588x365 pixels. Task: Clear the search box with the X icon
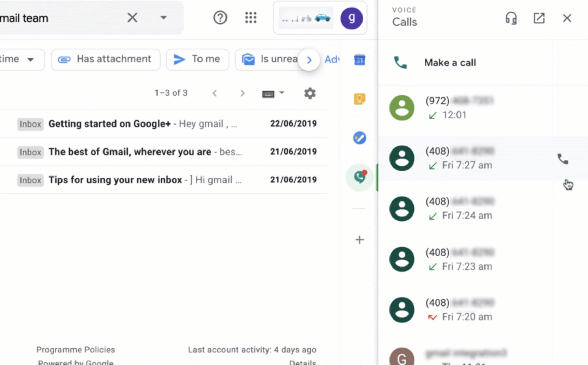click(132, 17)
